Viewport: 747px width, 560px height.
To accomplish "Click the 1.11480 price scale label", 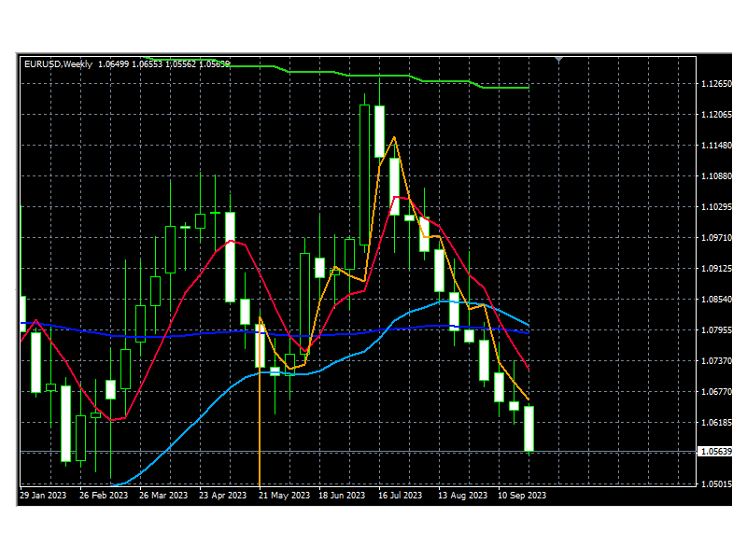I will [x=716, y=146].
